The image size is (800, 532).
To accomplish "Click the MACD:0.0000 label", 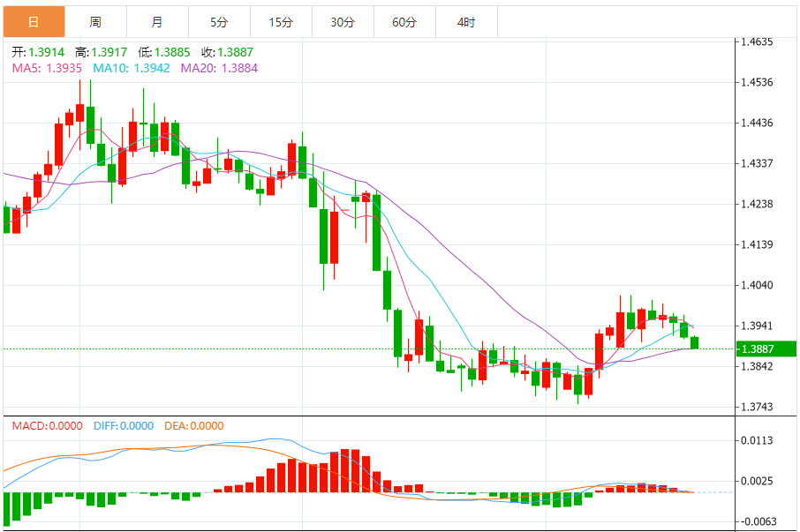I will point(47,426).
